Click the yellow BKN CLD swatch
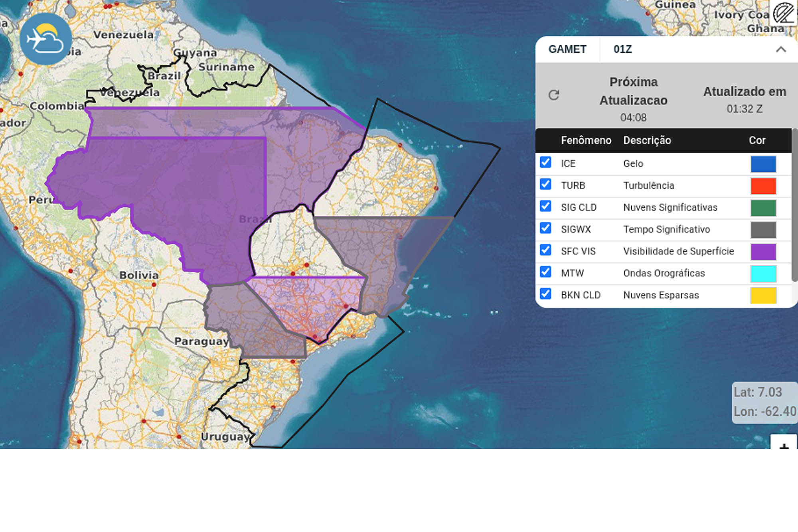Screen dimensions: 798x532 763,296
